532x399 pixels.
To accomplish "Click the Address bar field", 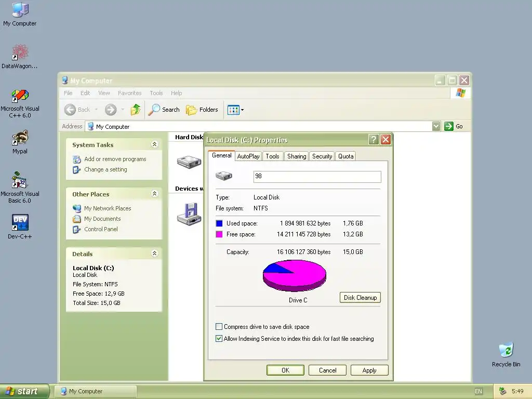I will pos(259,126).
